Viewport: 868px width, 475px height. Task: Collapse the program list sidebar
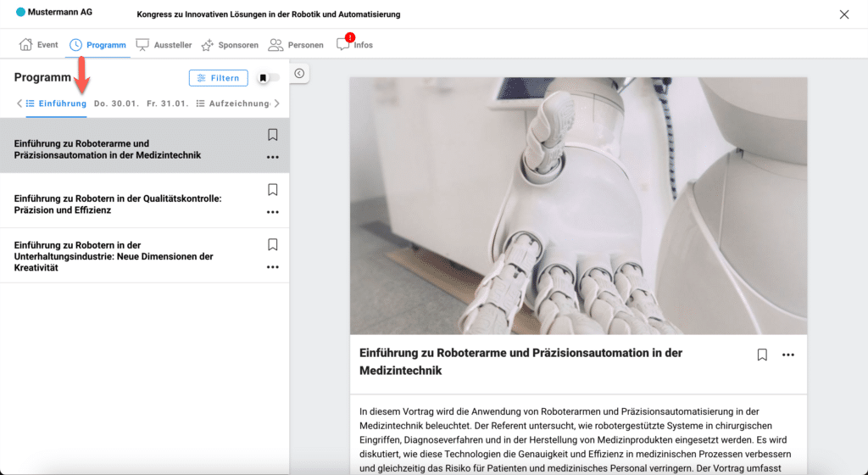point(299,74)
